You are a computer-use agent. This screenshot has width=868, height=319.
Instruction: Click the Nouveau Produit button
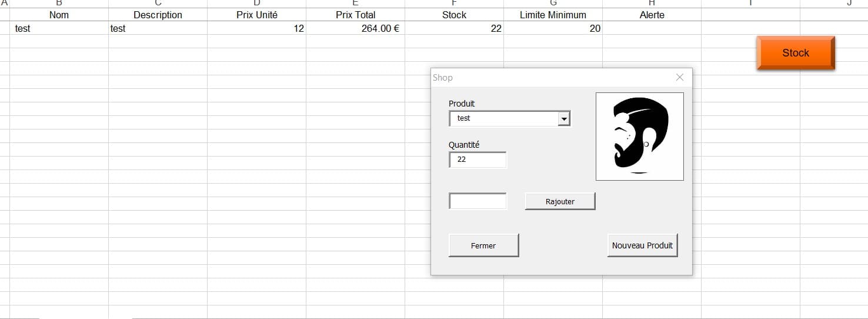pos(642,245)
